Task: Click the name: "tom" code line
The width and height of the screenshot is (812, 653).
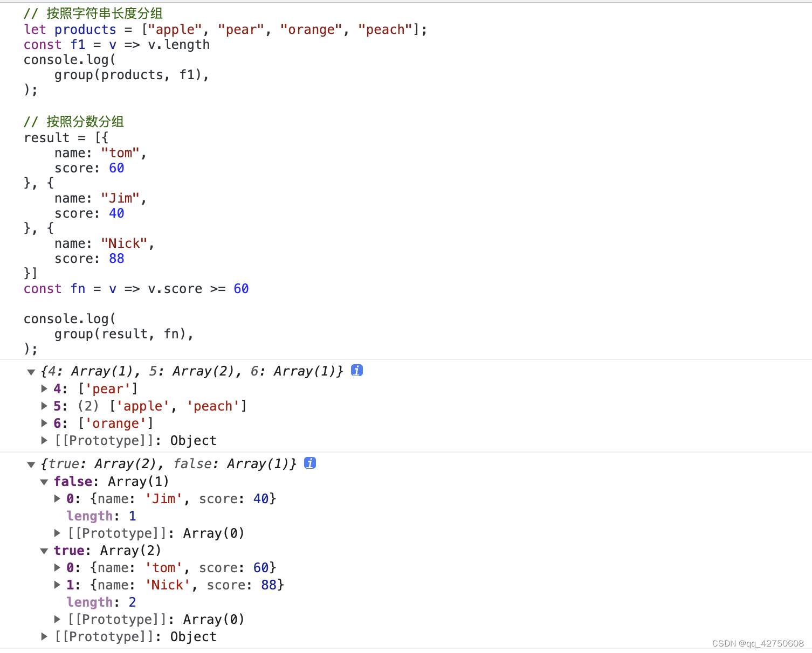Action: pyautogui.click(x=101, y=153)
